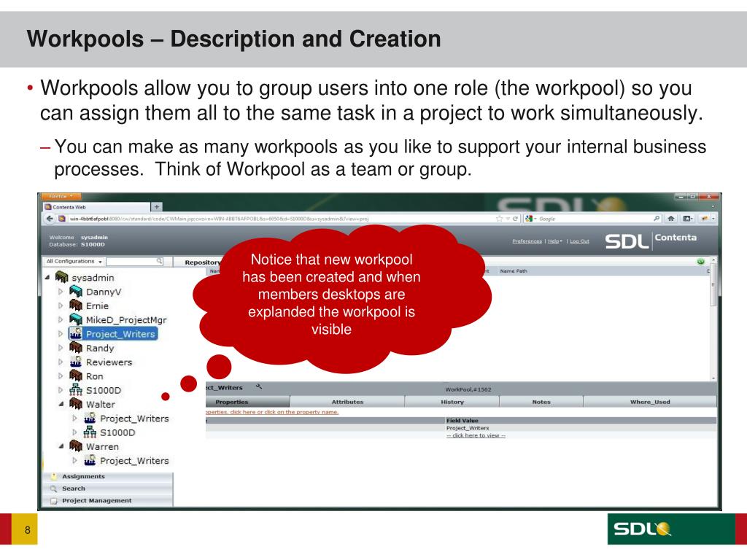This screenshot has width=747, height=560.
Task: Click the Reviewers workpool icon
Action: tap(76, 362)
